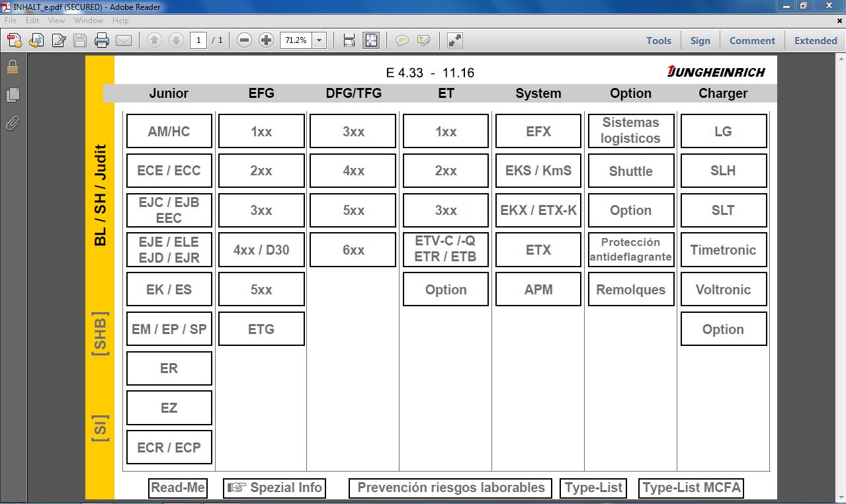Go to previous page arrow icon
Image resolution: width=846 pixels, height=504 pixels.
[x=154, y=40]
